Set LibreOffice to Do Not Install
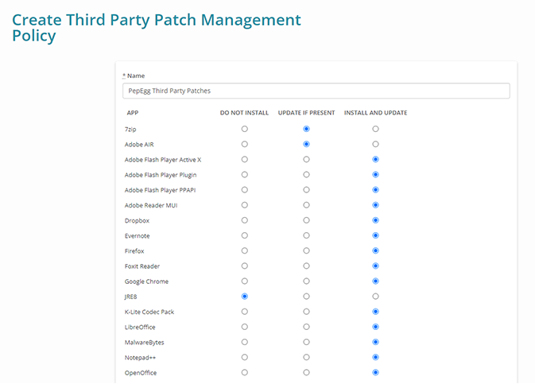 pos(245,327)
